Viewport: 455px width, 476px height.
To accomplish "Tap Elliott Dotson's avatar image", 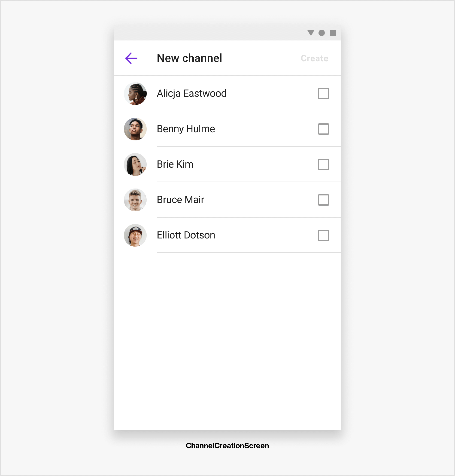I will click(x=135, y=235).
